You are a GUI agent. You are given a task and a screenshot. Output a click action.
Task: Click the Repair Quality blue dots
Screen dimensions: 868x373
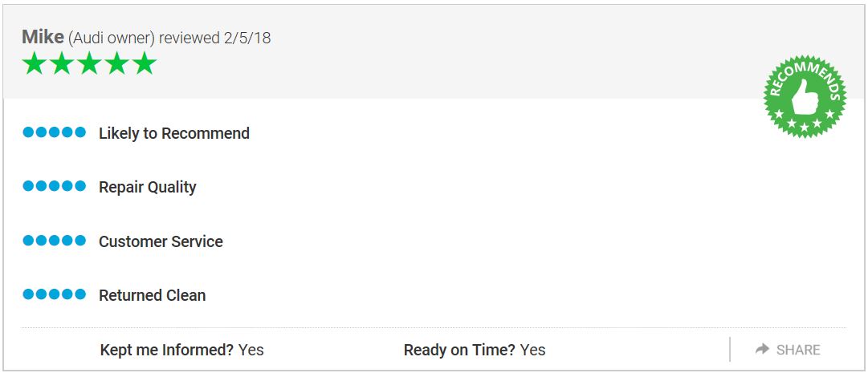(x=54, y=186)
